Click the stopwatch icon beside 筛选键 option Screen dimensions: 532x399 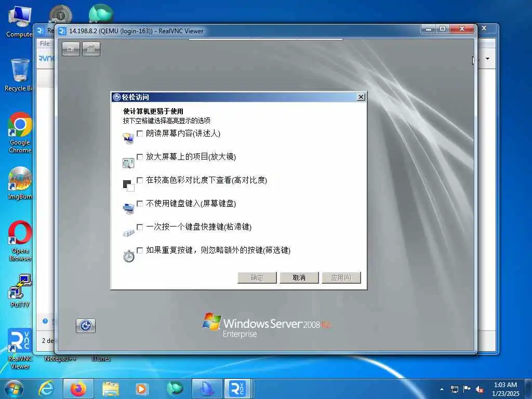point(129,256)
